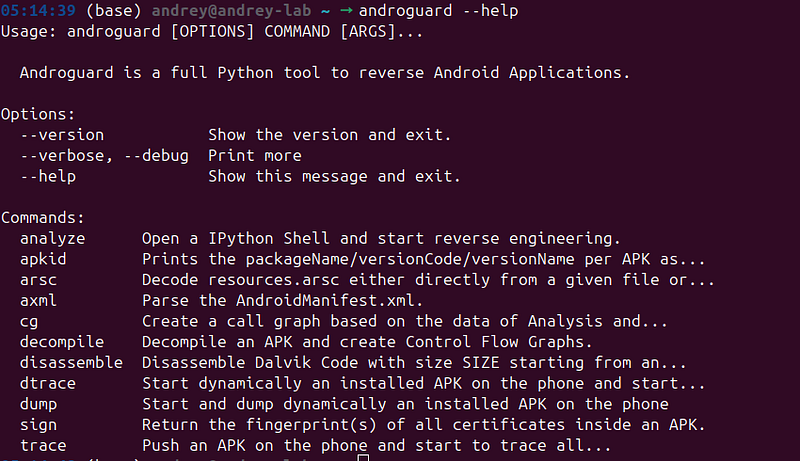Click the 'dtrace' command name
800x461 pixels.
[48, 383]
